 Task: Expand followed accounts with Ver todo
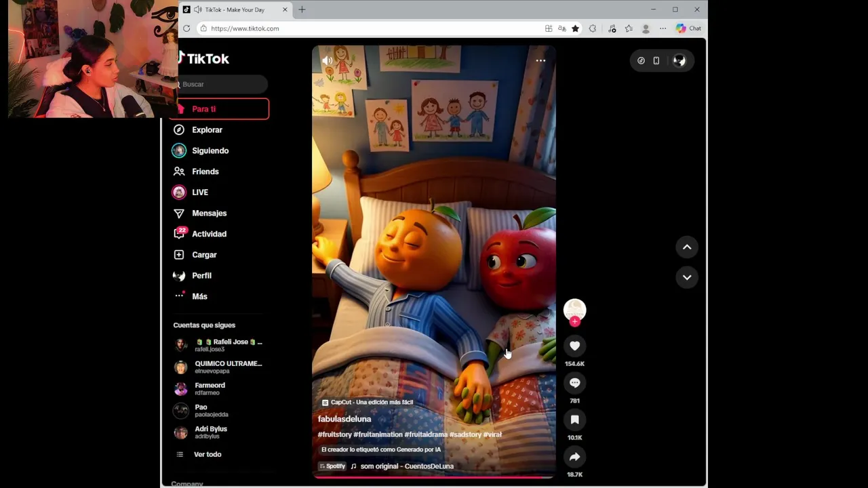pyautogui.click(x=207, y=454)
